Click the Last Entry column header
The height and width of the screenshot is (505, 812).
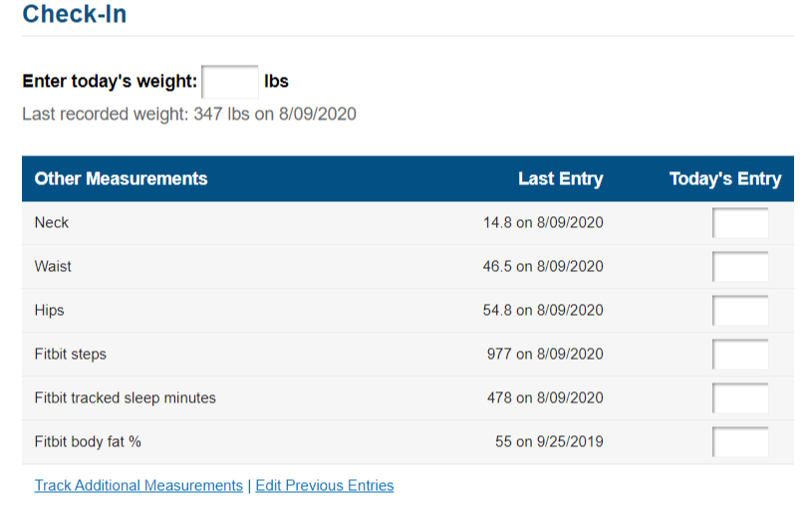pyautogui.click(x=561, y=178)
